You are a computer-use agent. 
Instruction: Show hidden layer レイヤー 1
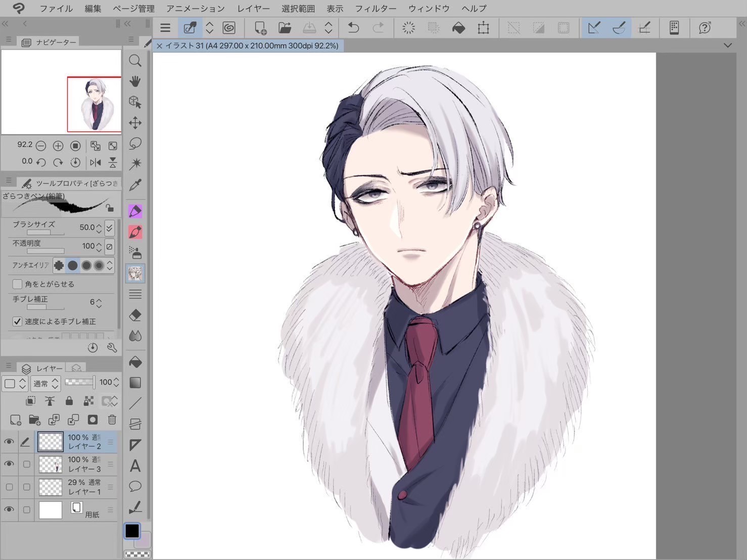[9, 487]
